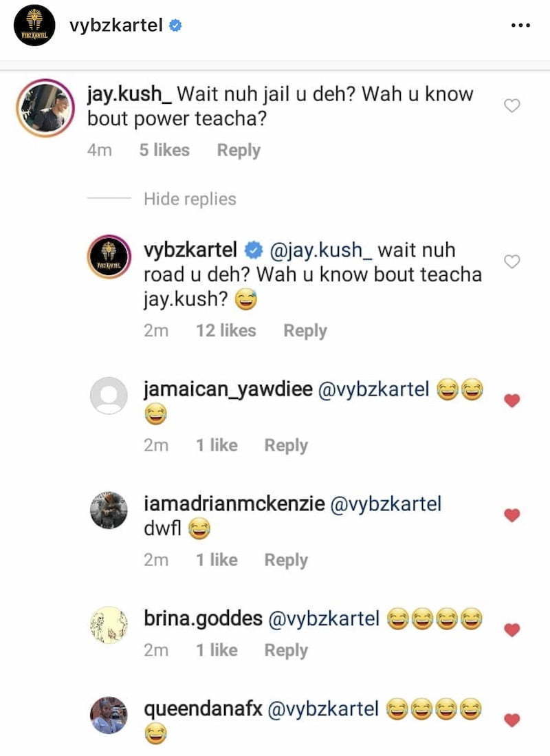The width and height of the screenshot is (550, 756).
Task: Like jay.kush_'s comment with the heart
Action: 512,105
